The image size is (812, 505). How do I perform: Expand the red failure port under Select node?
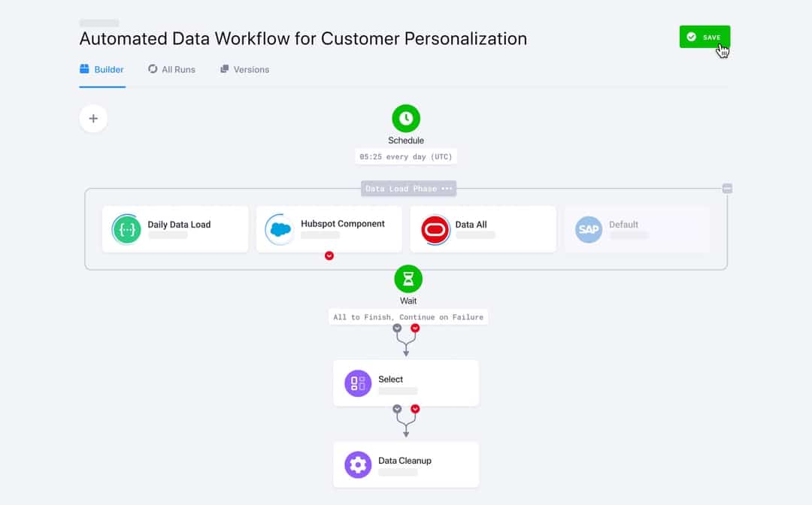[416, 409]
